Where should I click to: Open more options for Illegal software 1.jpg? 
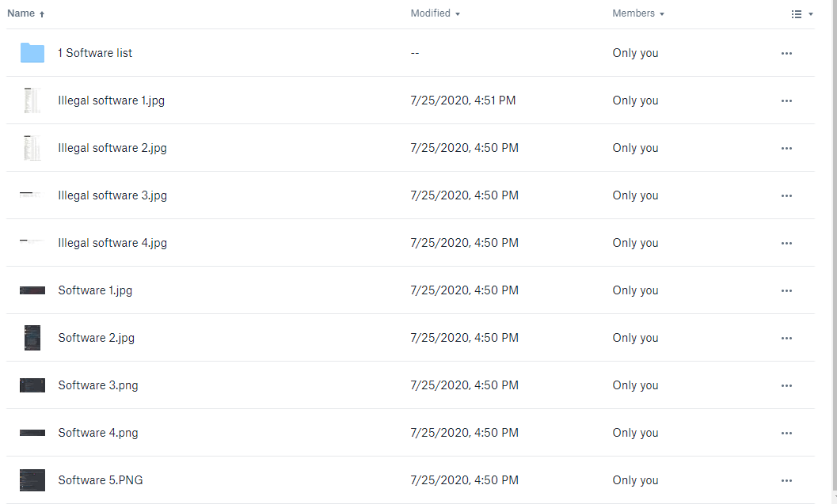pos(786,100)
